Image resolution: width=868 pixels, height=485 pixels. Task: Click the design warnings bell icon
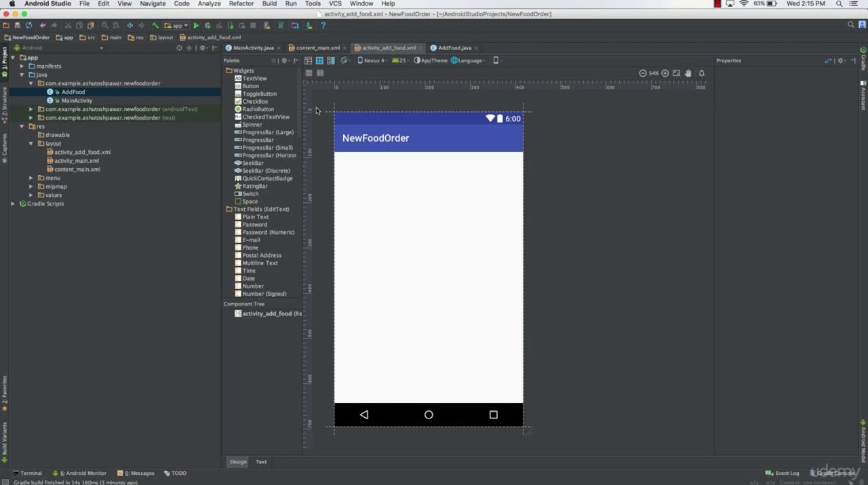tap(702, 73)
